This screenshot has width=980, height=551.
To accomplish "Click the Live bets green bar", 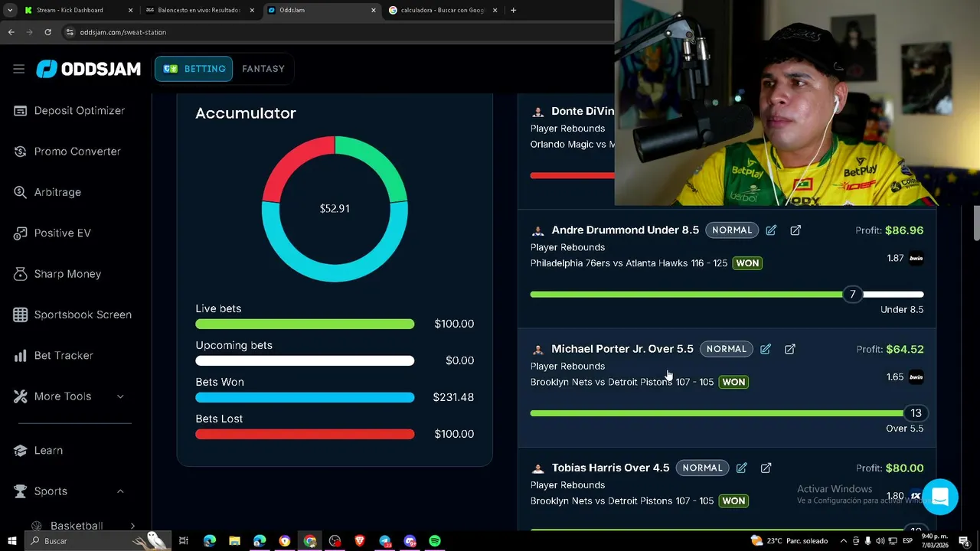I will tap(305, 324).
